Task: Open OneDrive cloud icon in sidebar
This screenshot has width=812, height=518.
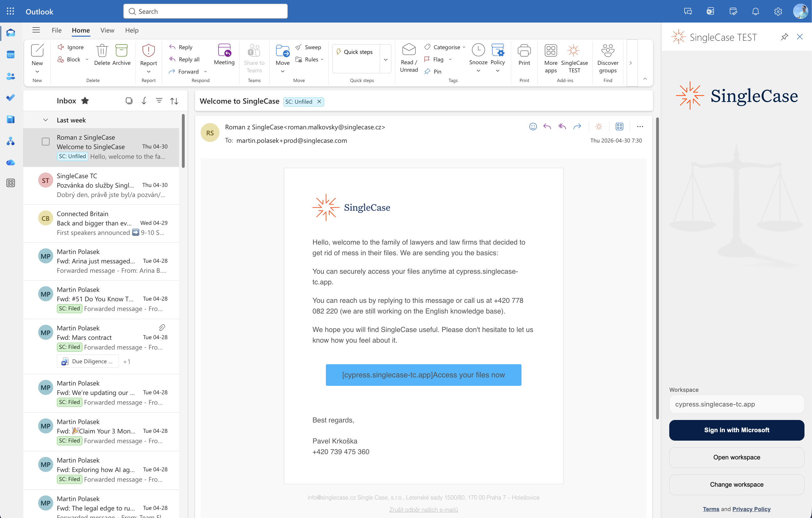Action: (10, 162)
